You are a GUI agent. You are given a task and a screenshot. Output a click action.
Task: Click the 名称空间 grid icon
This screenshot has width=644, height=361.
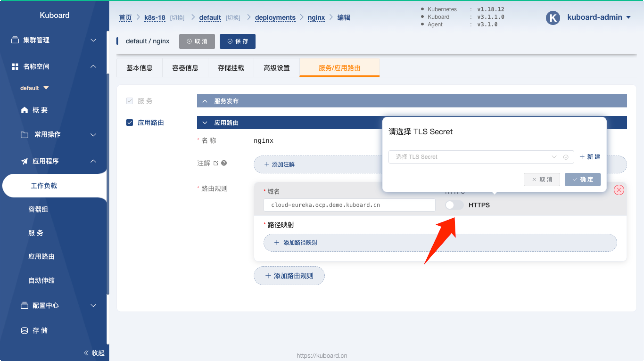point(15,66)
